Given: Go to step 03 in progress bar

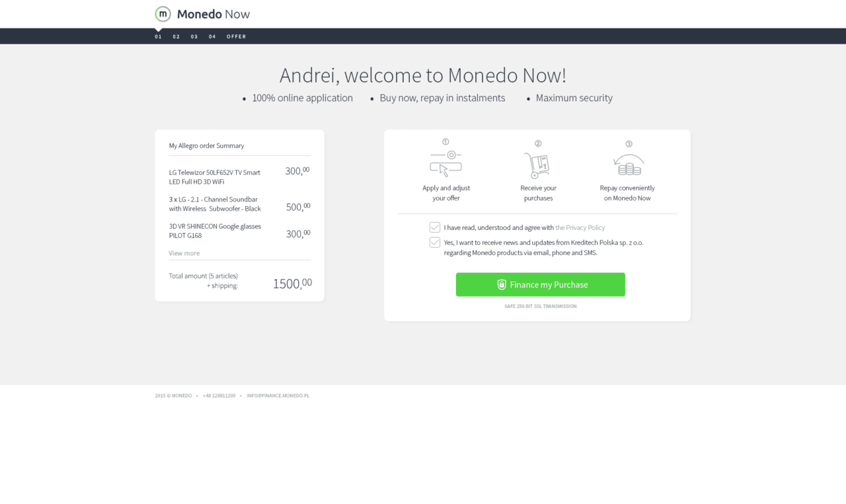Looking at the screenshot, I should 194,36.
